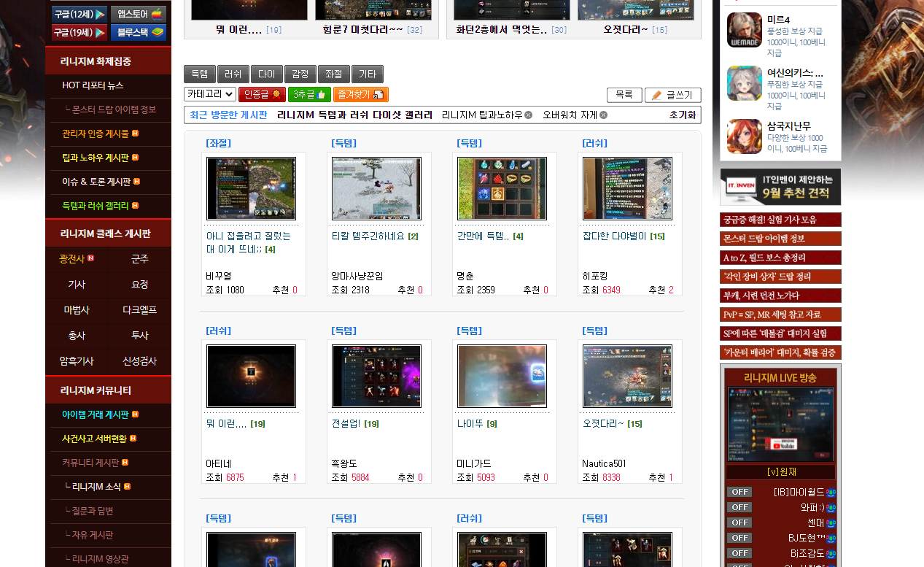This screenshot has width=924, height=567.
Task: Go to 군주 class board
Action: [x=140, y=259]
